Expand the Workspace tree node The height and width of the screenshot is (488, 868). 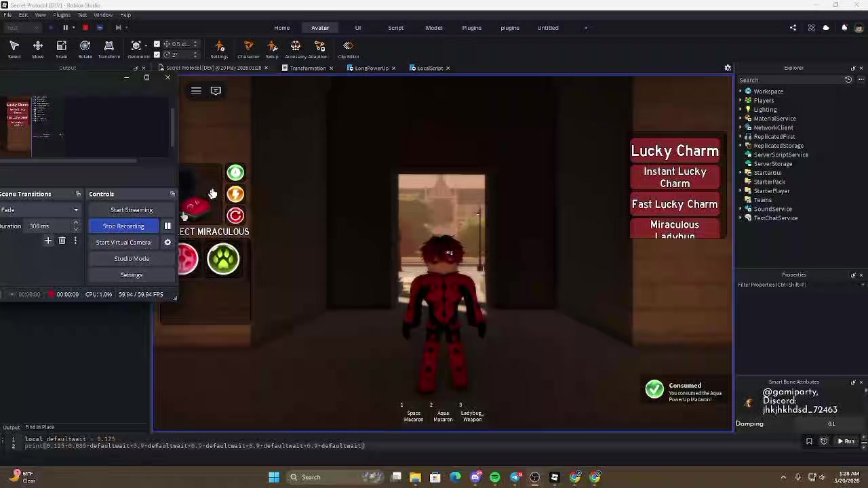pyautogui.click(x=741, y=91)
